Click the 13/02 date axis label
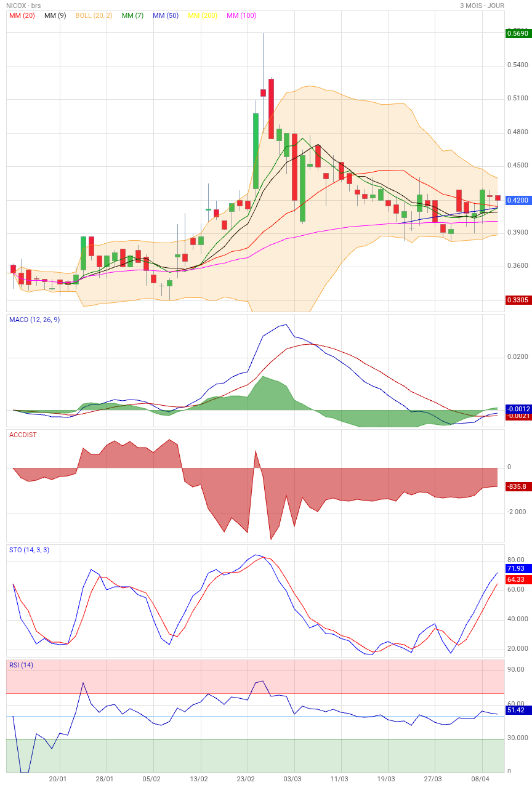Viewport: 532px width, 785px height. tap(199, 779)
